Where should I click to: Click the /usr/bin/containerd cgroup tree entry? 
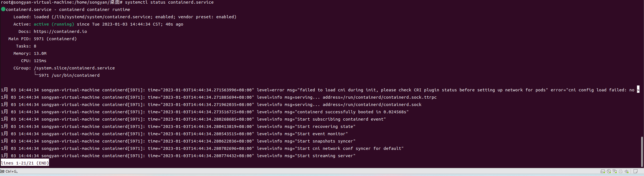pyautogui.click(x=69, y=75)
